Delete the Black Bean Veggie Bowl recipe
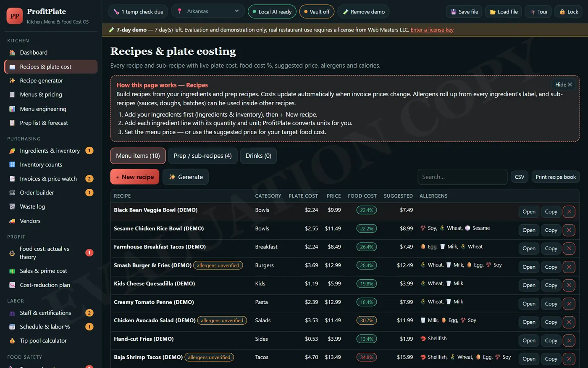The height and width of the screenshot is (368, 588). pyautogui.click(x=569, y=212)
